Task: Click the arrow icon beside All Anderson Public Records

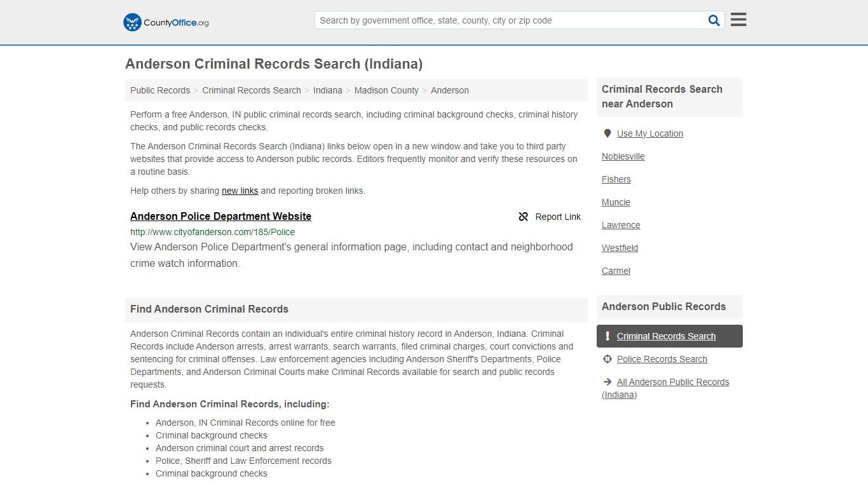Action: point(607,382)
